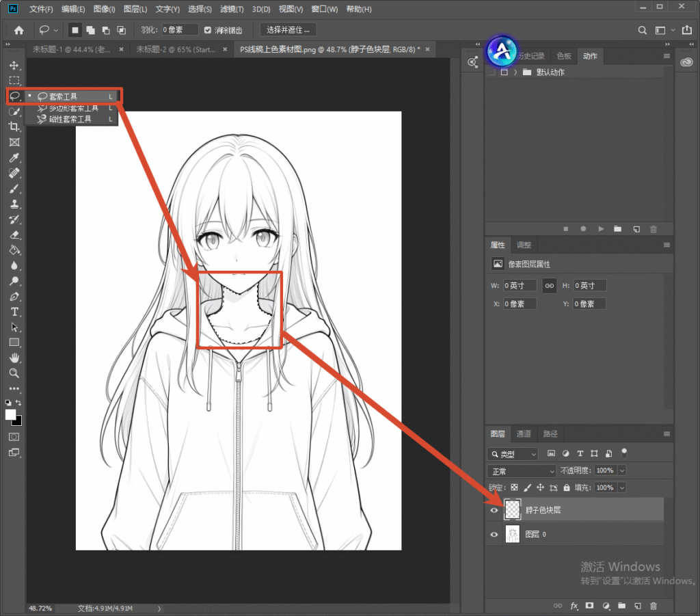Open the 图像(I) menu
This screenshot has height=616, width=700.
[x=104, y=9]
